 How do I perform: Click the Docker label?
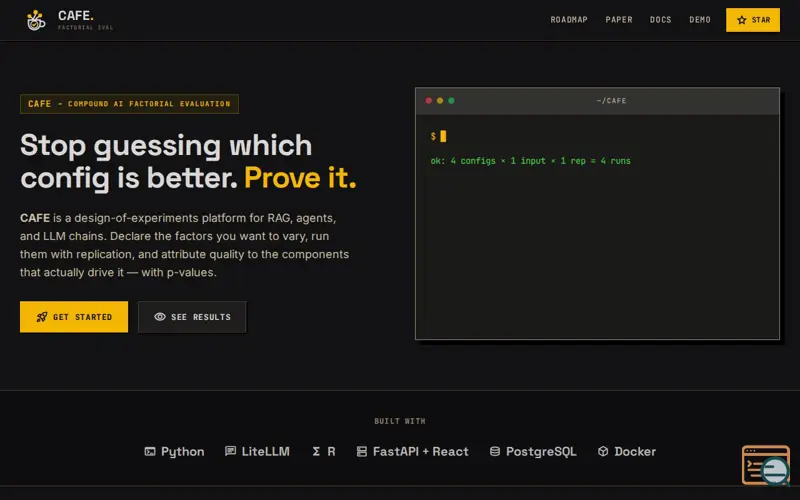tap(635, 452)
